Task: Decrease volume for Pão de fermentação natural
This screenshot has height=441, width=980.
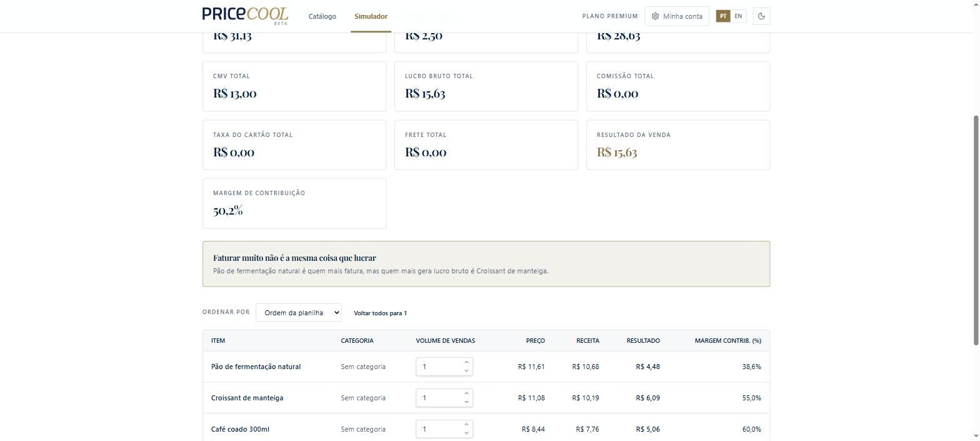Action: tap(466, 371)
